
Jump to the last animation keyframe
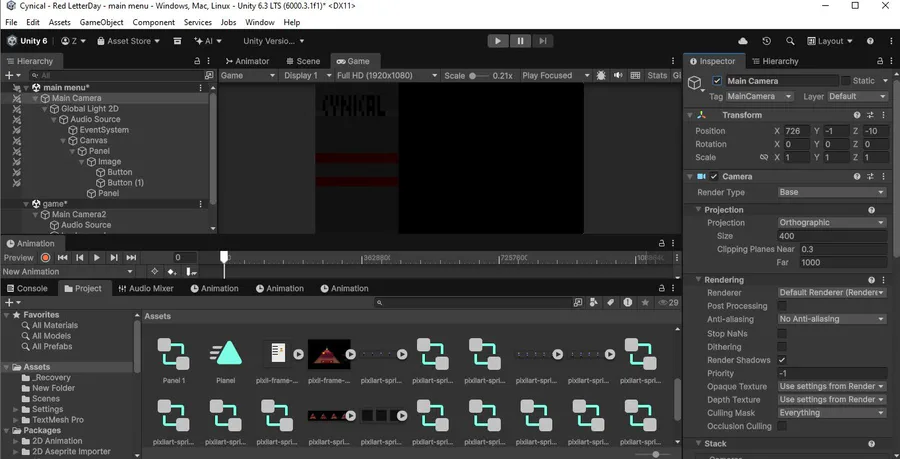click(x=131, y=258)
